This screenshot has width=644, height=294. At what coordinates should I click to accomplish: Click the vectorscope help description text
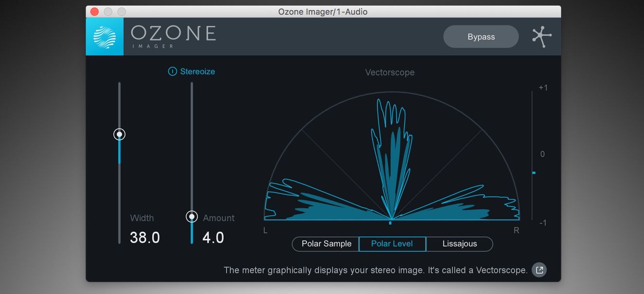pyautogui.click(x=376, y=270)
